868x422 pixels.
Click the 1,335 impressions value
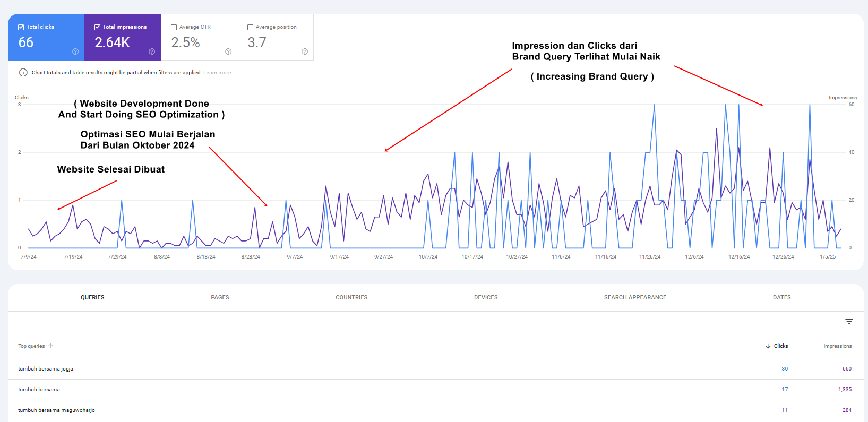(845, 390)
